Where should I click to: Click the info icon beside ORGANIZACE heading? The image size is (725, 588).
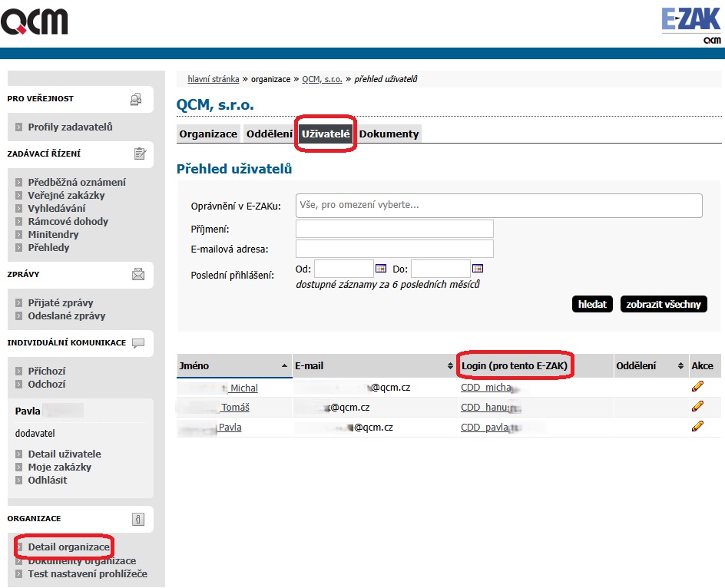138,519
